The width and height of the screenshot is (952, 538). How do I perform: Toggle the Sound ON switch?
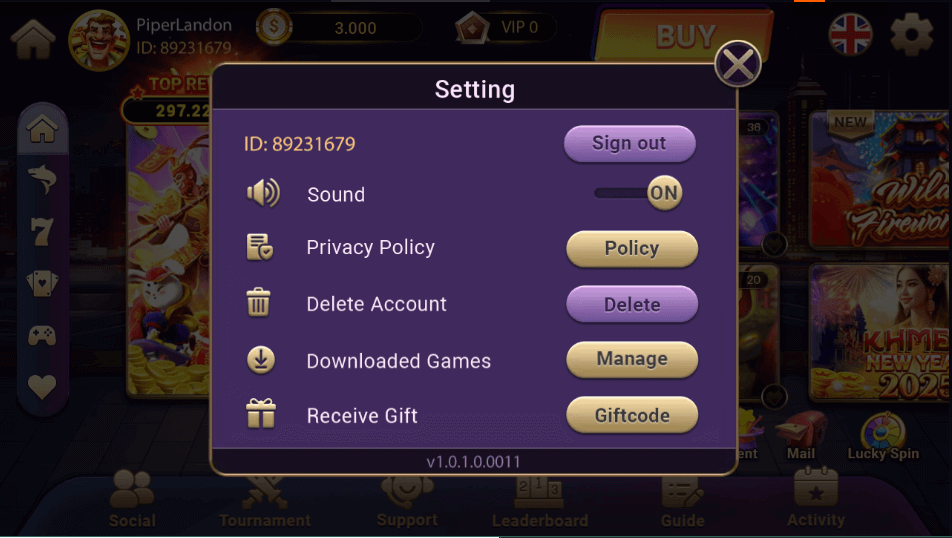(x=638, y=193)
